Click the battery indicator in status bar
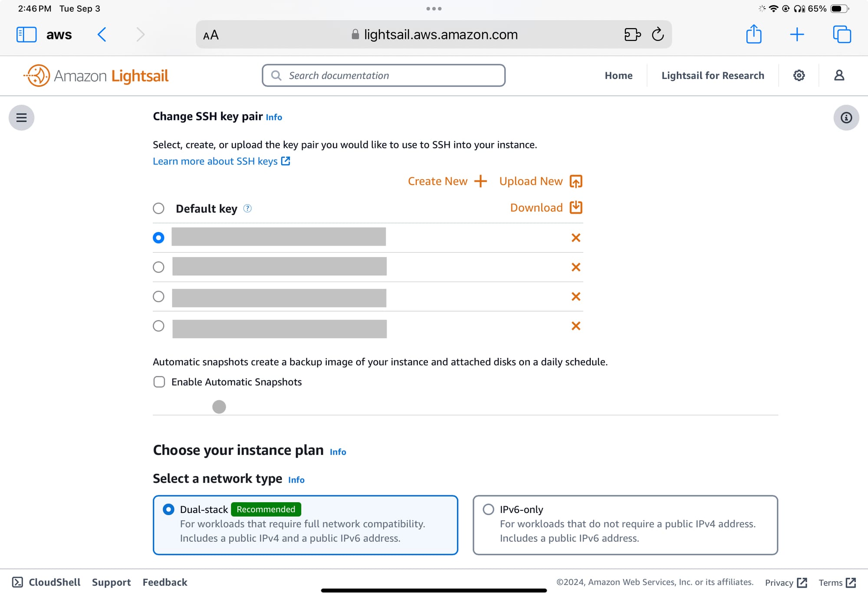The width and height of the screenshot is (868, 598). pos(839,9)
